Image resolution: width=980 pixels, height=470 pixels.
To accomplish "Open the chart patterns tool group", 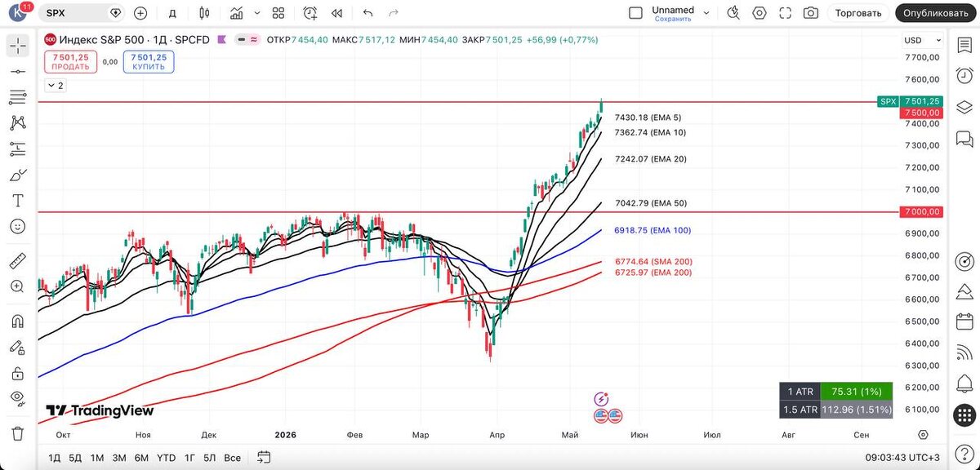I will tap(18, 123).
